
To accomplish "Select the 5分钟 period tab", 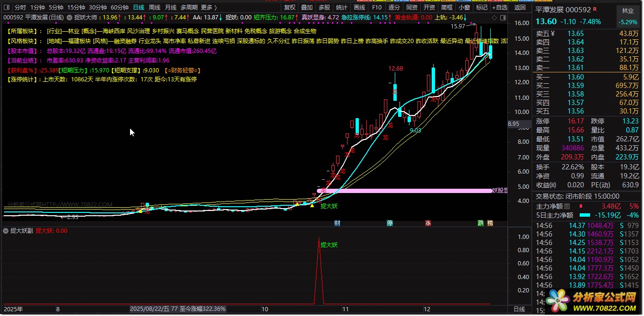I will (x=56, y=8).
